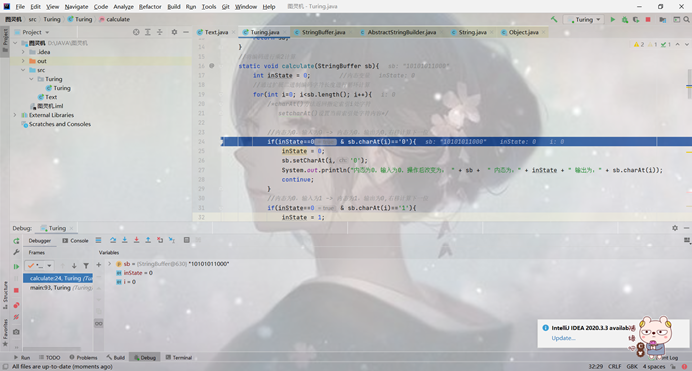692x371 pixels.
Task: Run to cursor in the debugger
Action: tap(172, 240)
